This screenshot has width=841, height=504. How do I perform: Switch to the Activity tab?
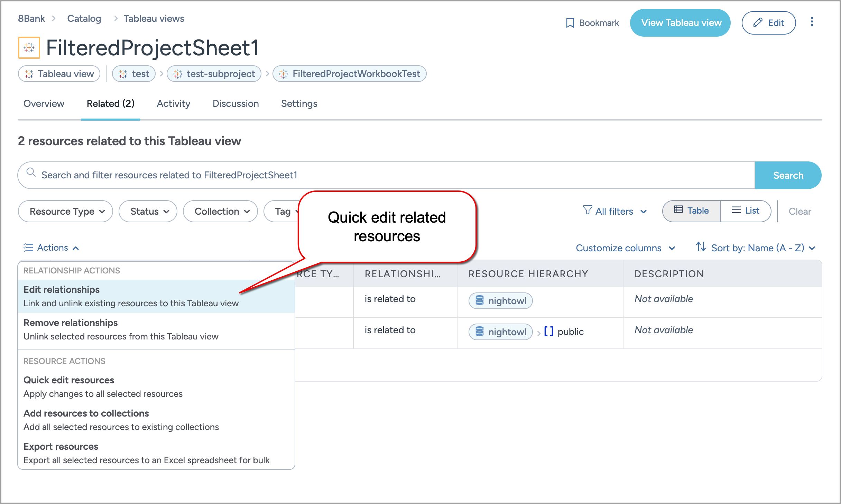tap(173, 103)
